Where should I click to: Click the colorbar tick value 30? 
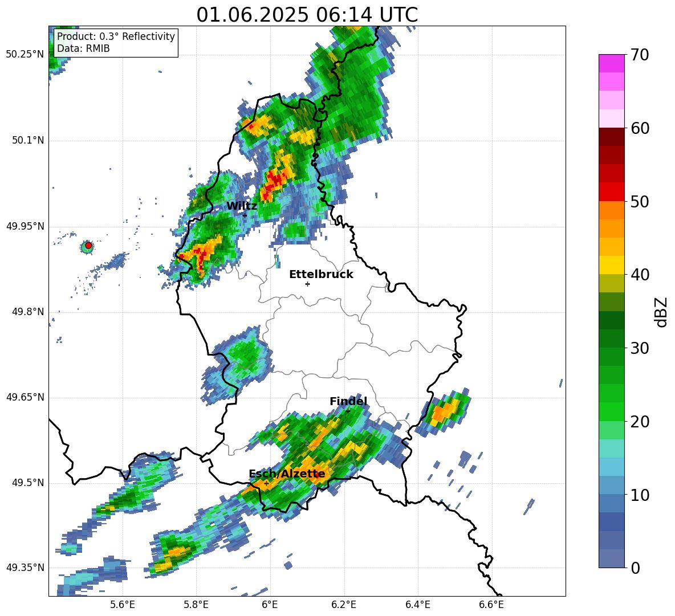point(640,348)
